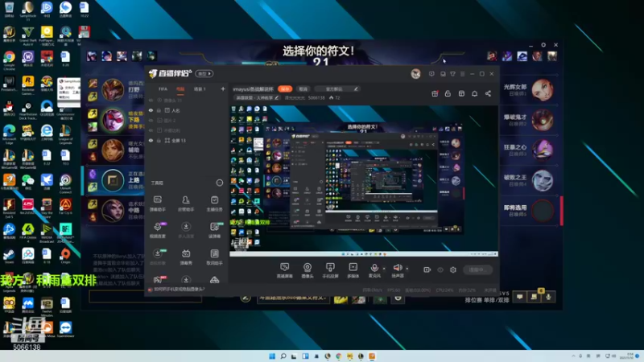Select the orange highlighted scene tab
This screenshot has width=644, height=362.
(x=180, y=89)
